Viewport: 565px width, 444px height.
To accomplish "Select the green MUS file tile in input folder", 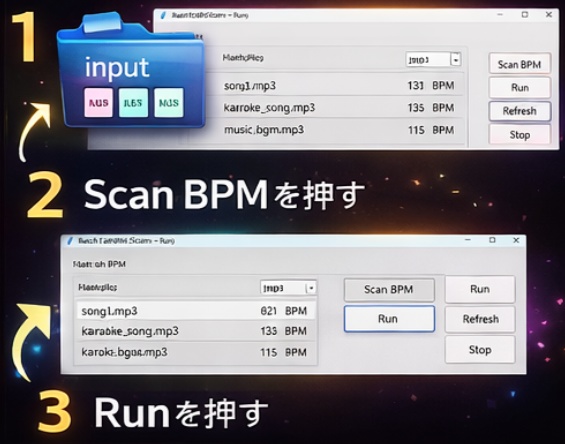I will pos(169,103).
